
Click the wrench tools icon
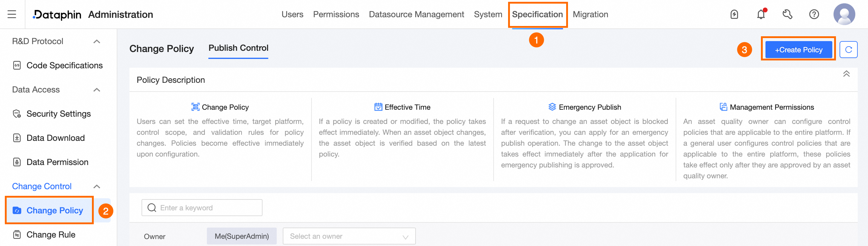pos(787,15)
